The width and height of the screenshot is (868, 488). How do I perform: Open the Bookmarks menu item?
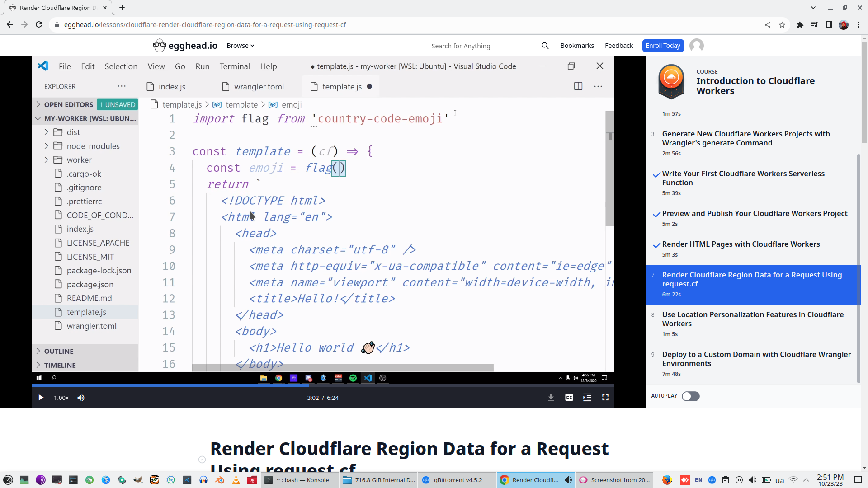(577, 46)
